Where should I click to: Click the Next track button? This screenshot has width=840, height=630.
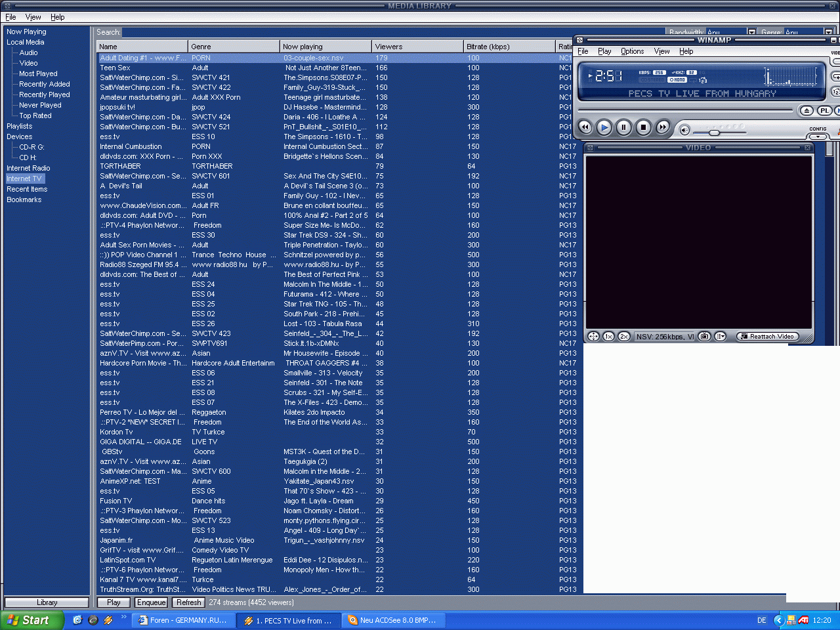pyautogui.click(x=663, y=127)
